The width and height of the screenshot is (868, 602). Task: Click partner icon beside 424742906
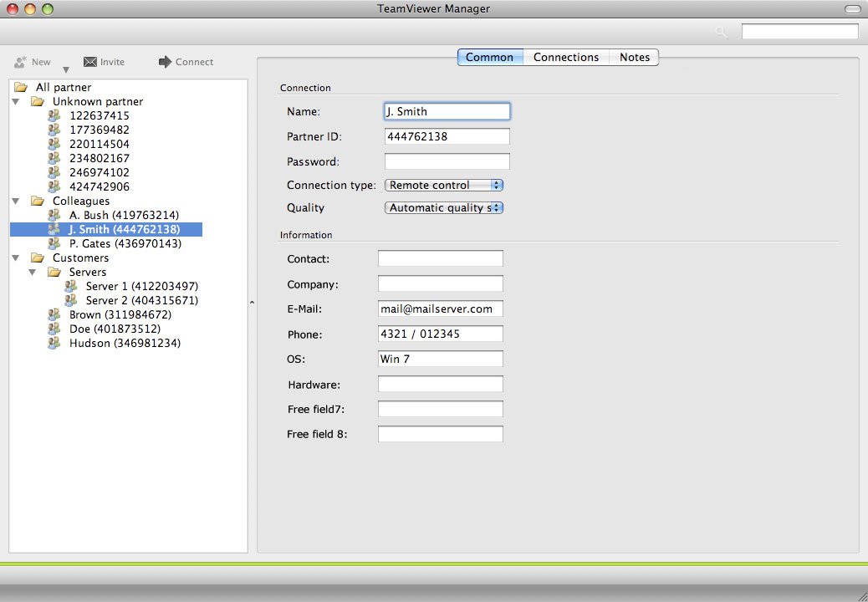tap(54, 186)
